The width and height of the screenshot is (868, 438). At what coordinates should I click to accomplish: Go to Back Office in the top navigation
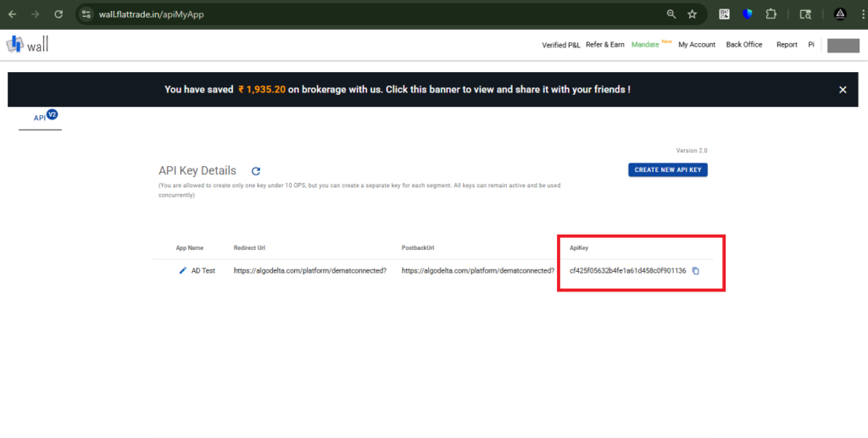744,45
